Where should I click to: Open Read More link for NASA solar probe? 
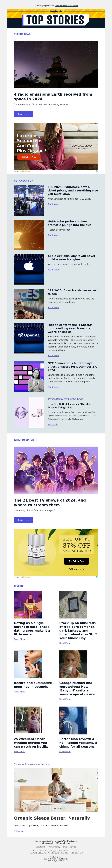(x=53, y=235)
